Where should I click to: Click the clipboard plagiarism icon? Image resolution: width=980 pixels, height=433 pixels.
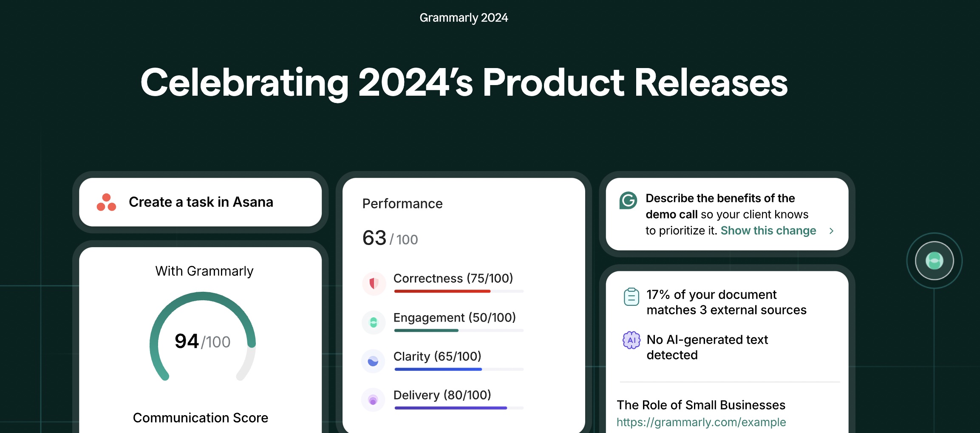(x=632, y=296)
